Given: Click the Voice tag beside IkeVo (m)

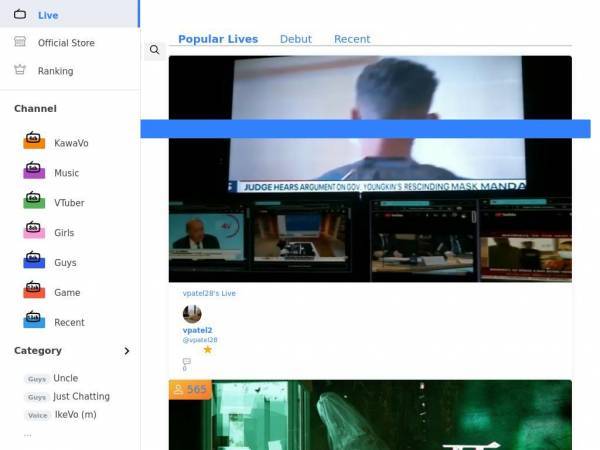Looking at the screenshot, I should [x=38, y=415].
